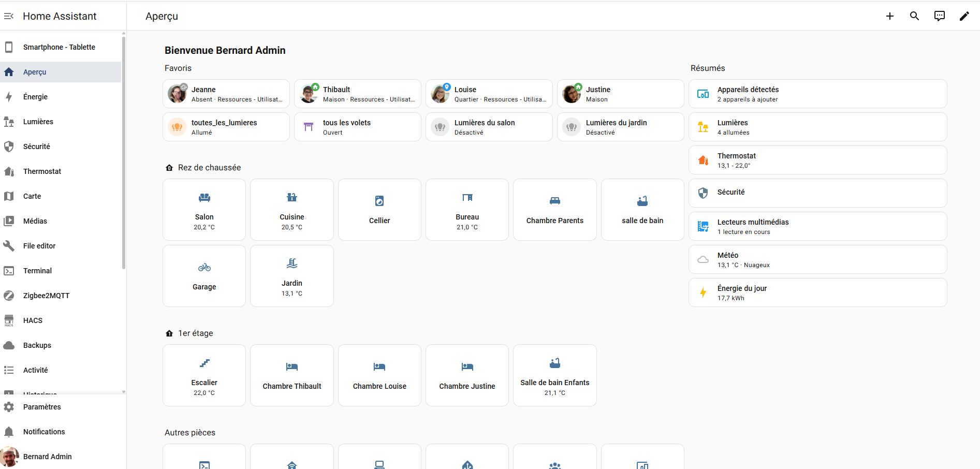
Task: Open the assistant chat bubble icon
Action: tap(939, 16)
